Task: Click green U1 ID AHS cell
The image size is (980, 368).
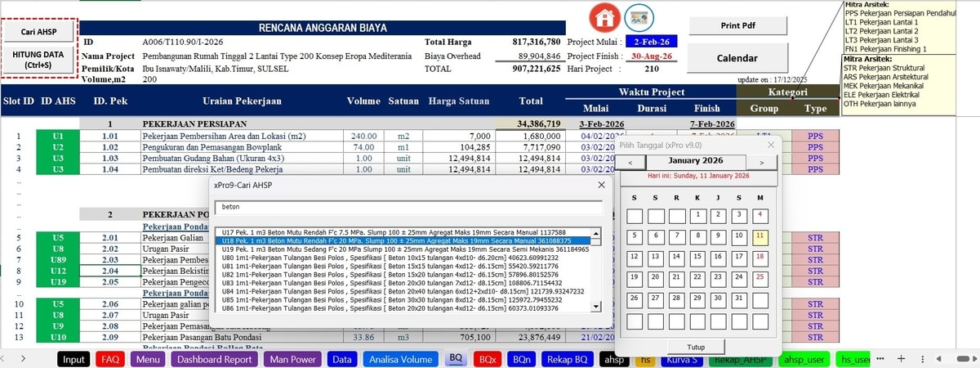Action: click(58, 136)
